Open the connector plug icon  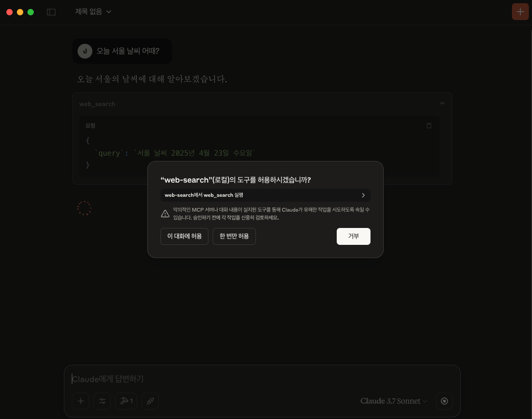(150, 401)
